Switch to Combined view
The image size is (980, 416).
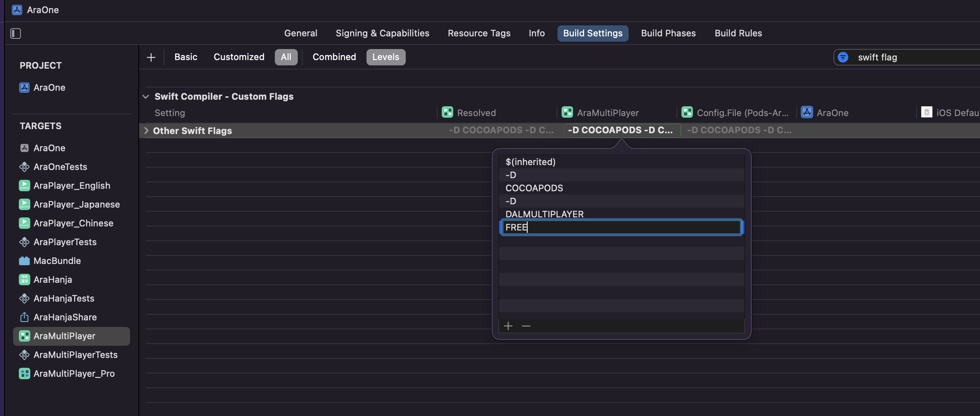click(x=334, y=57)
